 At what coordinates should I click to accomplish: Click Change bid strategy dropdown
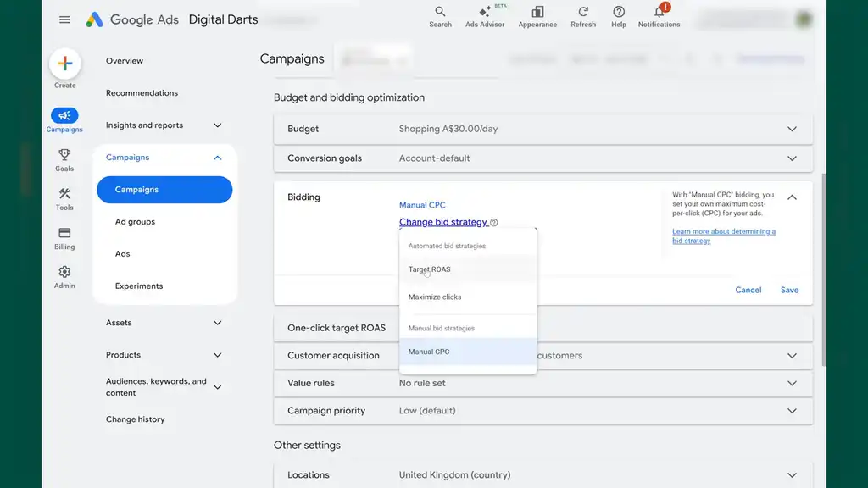[x=442, y=222]
